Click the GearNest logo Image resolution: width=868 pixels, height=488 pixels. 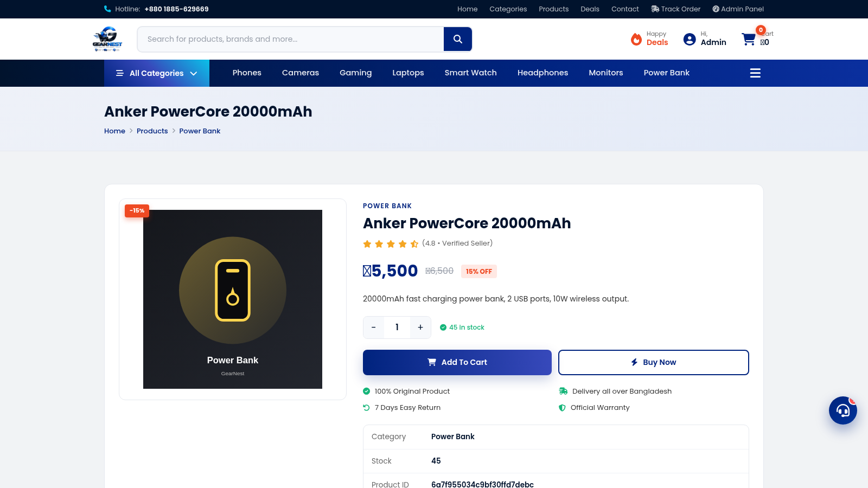point(107,39)
